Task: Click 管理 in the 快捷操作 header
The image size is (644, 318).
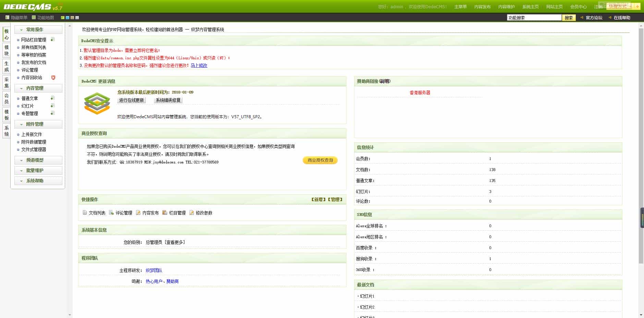Action: [335, 199]
